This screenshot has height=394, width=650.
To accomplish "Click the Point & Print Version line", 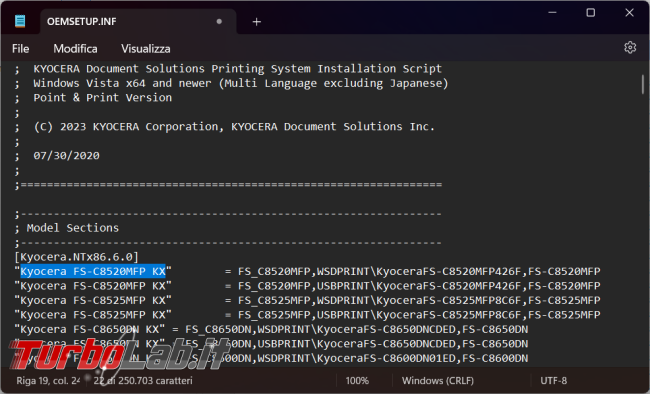I will (93, 97).
